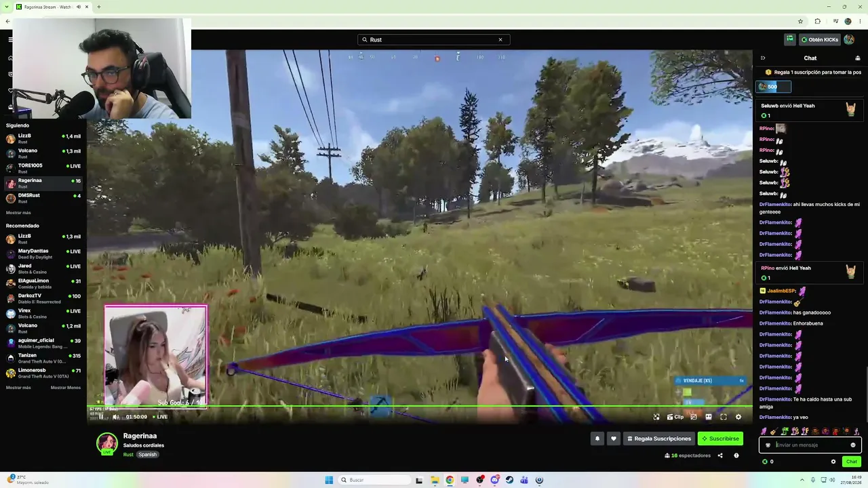868x488 pixels.
Task: Open Limonerosb recommended channel
Action: coord(43,373)
